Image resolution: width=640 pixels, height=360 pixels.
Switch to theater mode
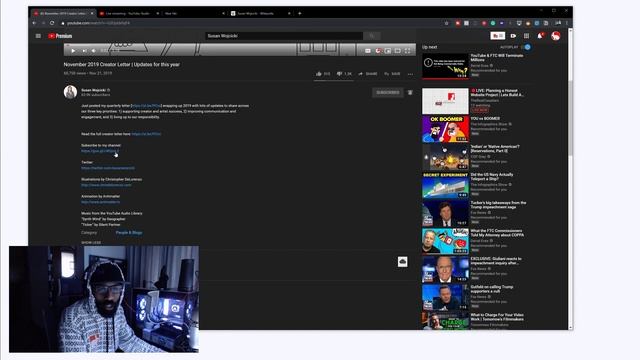tap(398, 51)
